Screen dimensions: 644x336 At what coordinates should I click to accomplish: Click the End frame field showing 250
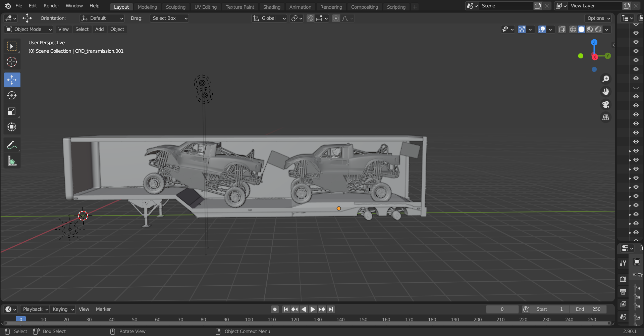click(588, 309)
